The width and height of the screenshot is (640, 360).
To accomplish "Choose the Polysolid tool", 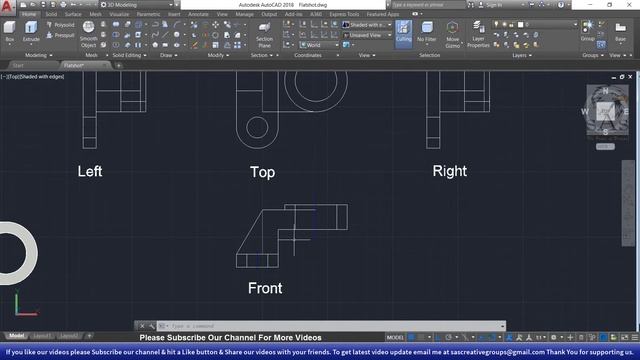I will click(60, 25).
